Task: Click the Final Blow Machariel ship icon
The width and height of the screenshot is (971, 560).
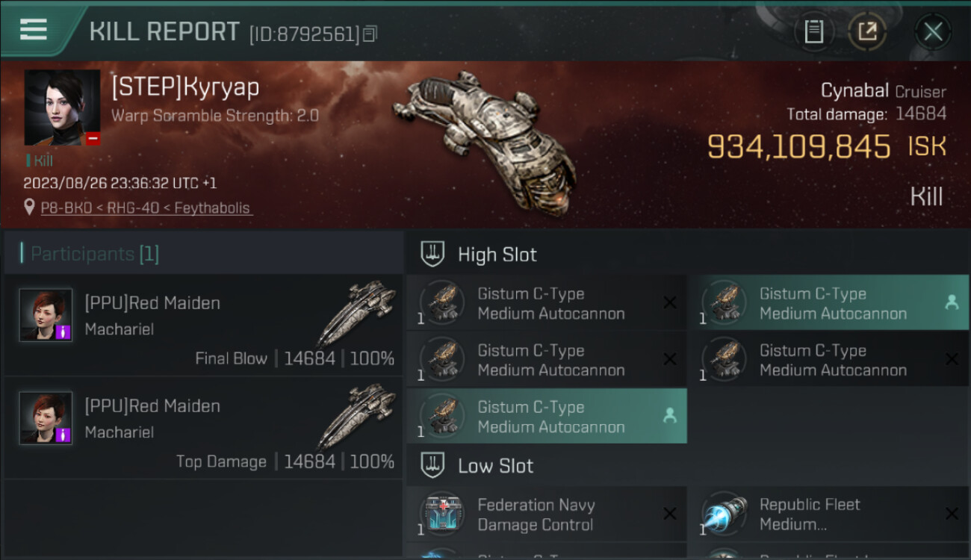Action: point(356,312)
